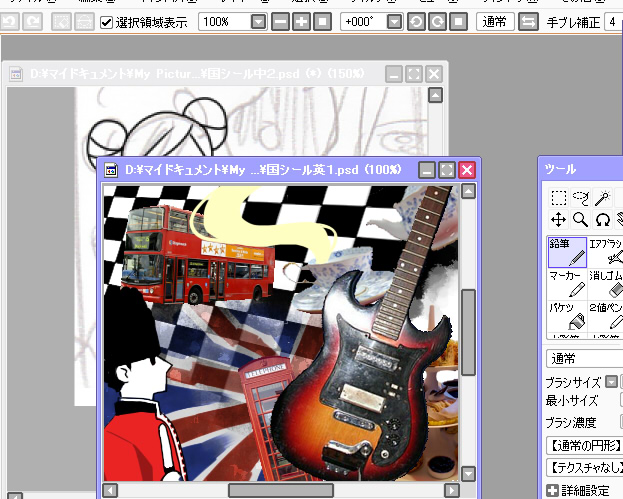Flip the view horizontally with arrows icon
623x499 pixels.
coord(528,21)
